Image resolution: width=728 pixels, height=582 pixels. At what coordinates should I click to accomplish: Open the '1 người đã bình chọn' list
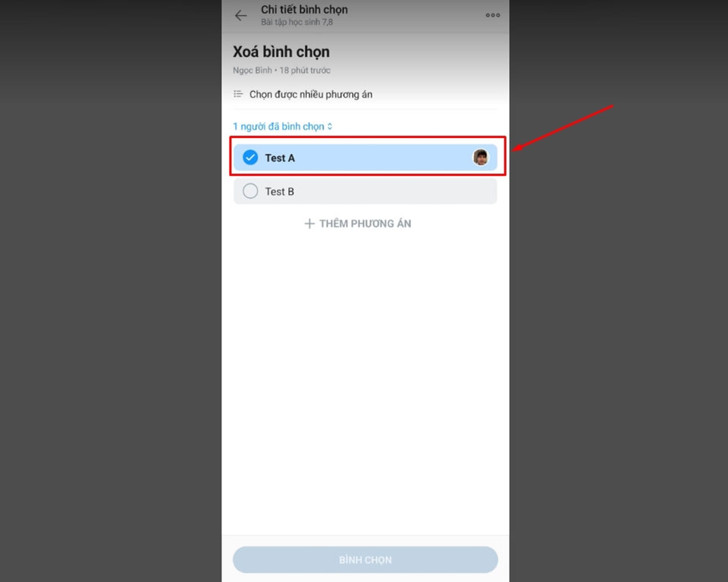click(278, 127)
